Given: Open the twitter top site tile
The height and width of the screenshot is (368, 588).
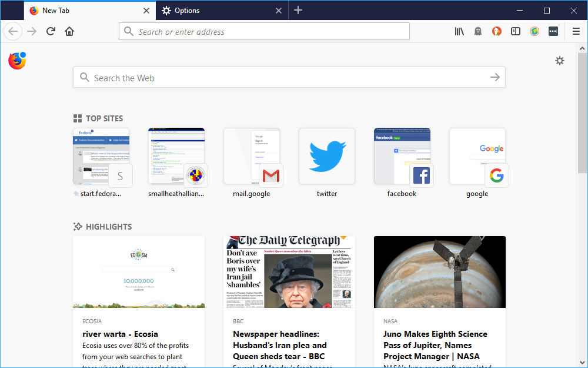Looking at the screenshot, I should tap(327, 156).
